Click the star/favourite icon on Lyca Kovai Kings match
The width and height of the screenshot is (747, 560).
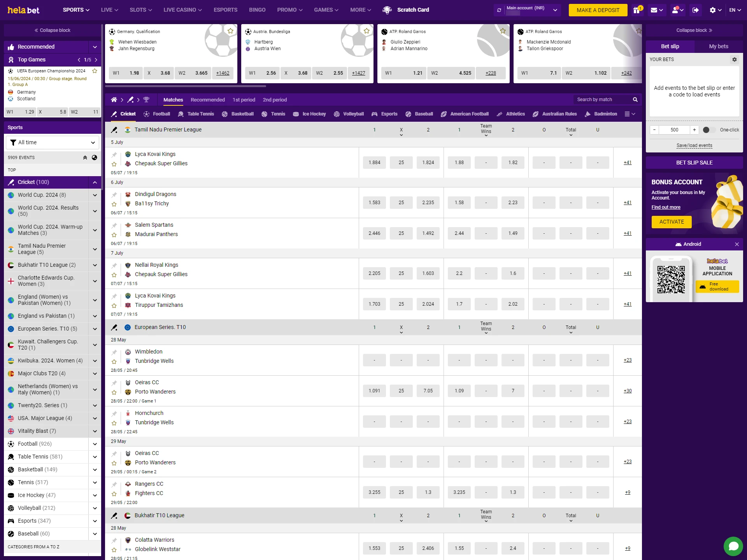coord(115,164)
